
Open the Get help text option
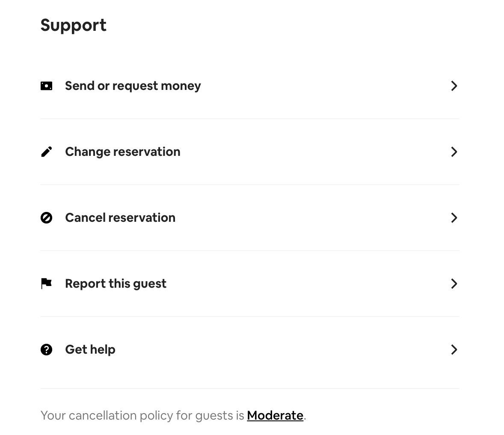pos(90,350)
